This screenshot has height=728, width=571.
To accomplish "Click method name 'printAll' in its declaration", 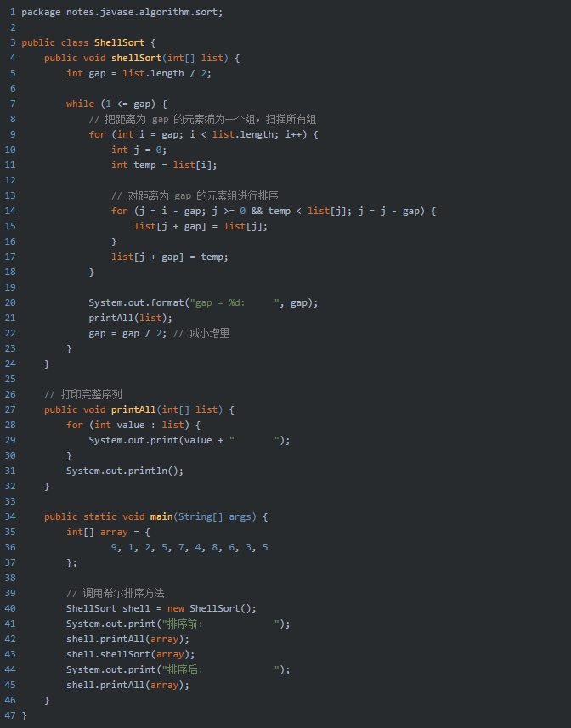I will 133,409.
